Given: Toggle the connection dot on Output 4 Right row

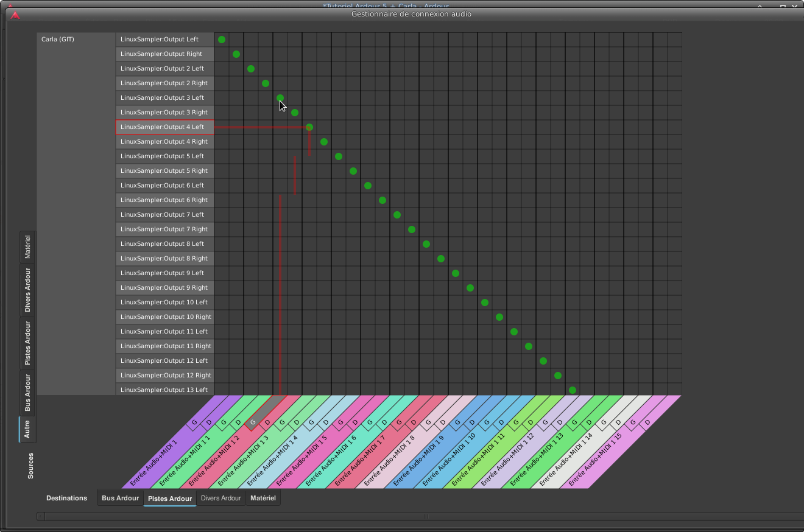Looking at the screenshot, I should click(x=324, y=142).
